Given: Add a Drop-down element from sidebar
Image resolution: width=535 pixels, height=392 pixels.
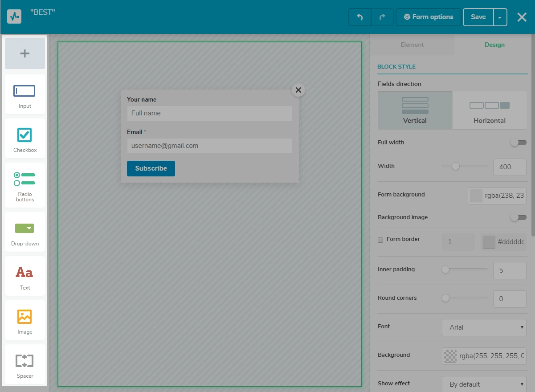Looking at the screenshot, I should 25,232.
